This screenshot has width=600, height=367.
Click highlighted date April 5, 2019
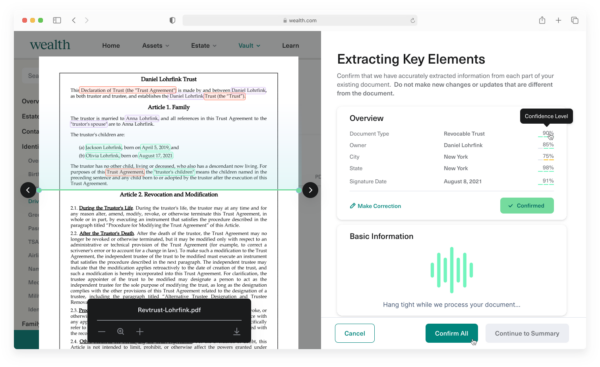point(155,147)
